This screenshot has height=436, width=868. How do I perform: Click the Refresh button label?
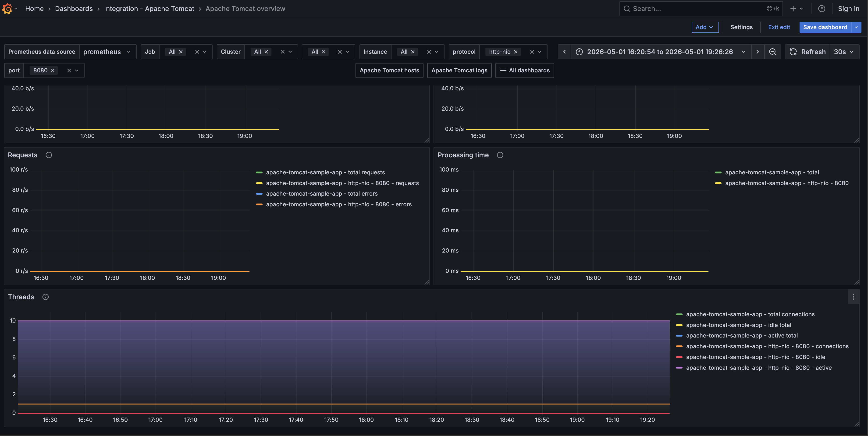tap(813, 52)
